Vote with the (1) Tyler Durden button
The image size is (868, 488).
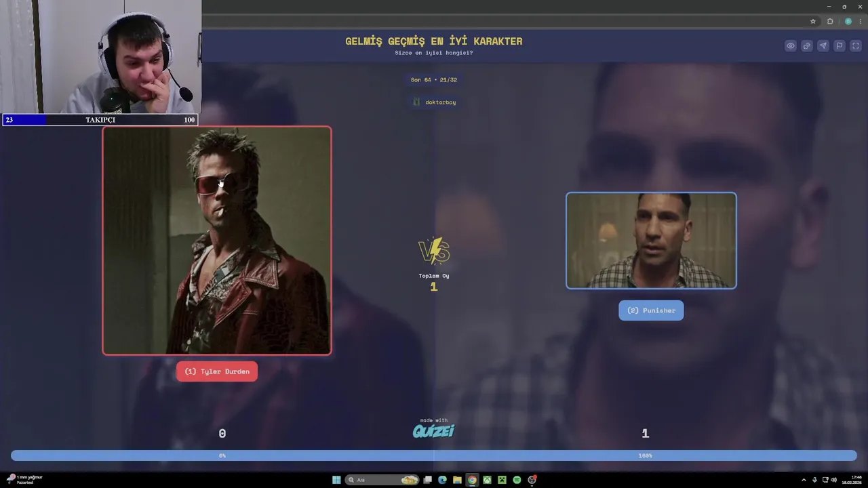(x=217, y=371)
